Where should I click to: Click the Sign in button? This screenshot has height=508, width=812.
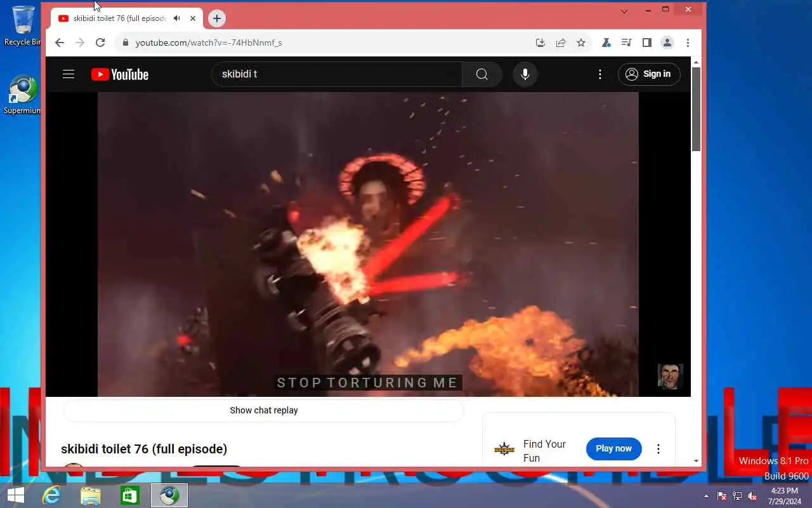coord(649,74)
